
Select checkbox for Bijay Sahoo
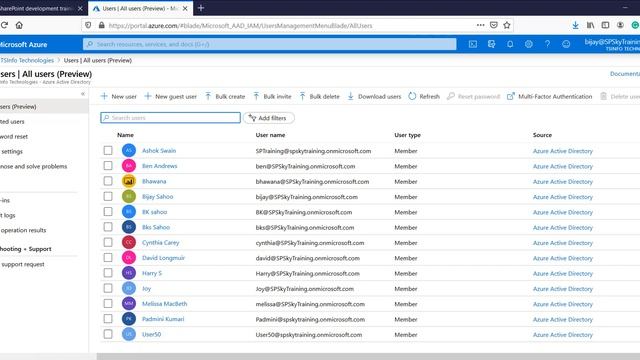coord(108,196)
